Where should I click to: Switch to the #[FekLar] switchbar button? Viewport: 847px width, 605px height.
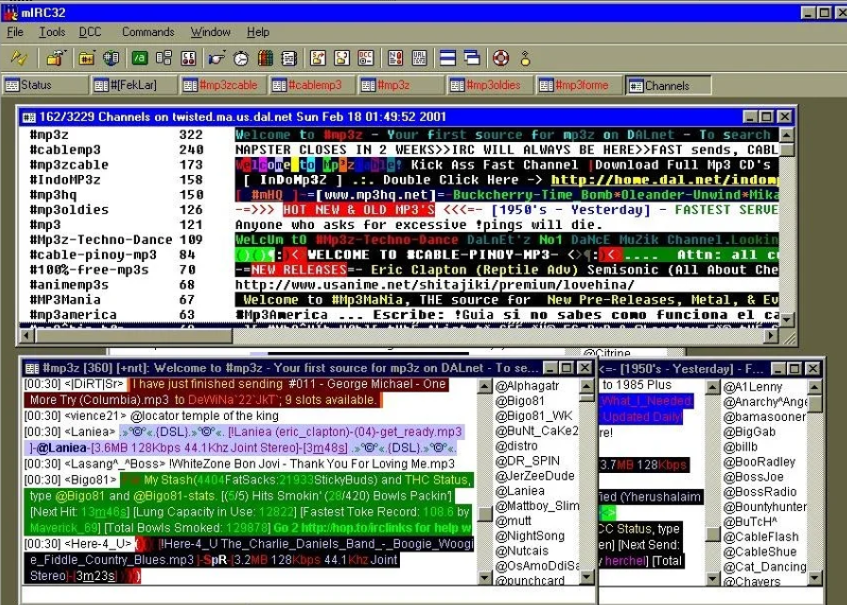(135, 85)
